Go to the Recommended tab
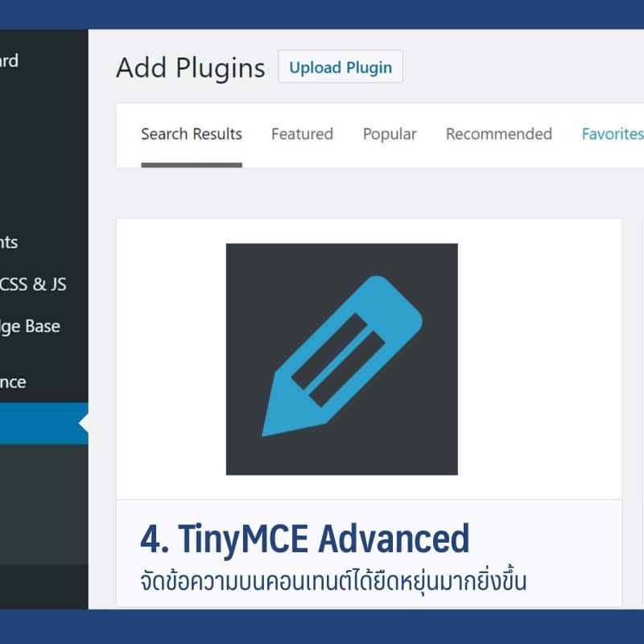Screen dimensions: 644x644 (498, 134)
